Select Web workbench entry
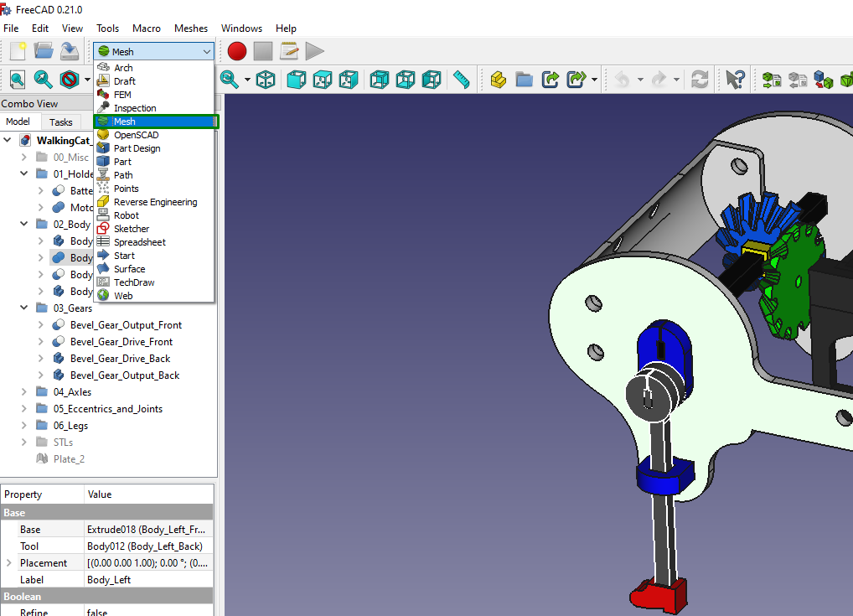853x616 pixels. click(155, 296)
